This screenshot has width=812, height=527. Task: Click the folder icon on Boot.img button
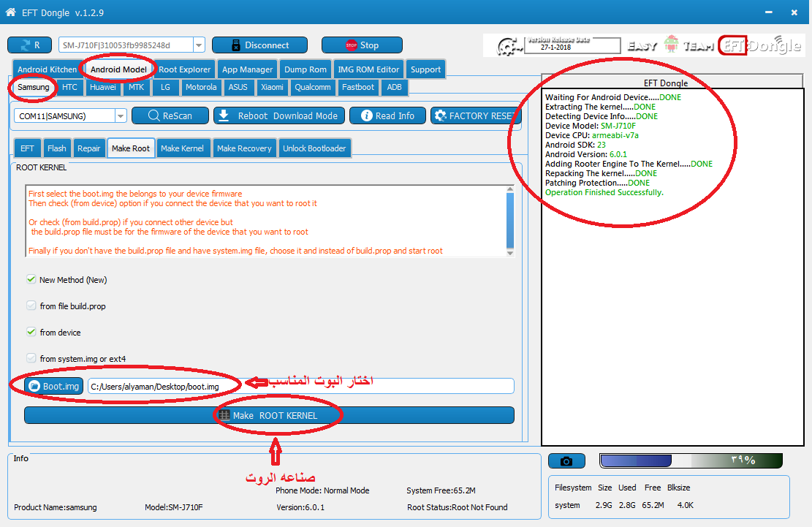click(x=34, y=386)
